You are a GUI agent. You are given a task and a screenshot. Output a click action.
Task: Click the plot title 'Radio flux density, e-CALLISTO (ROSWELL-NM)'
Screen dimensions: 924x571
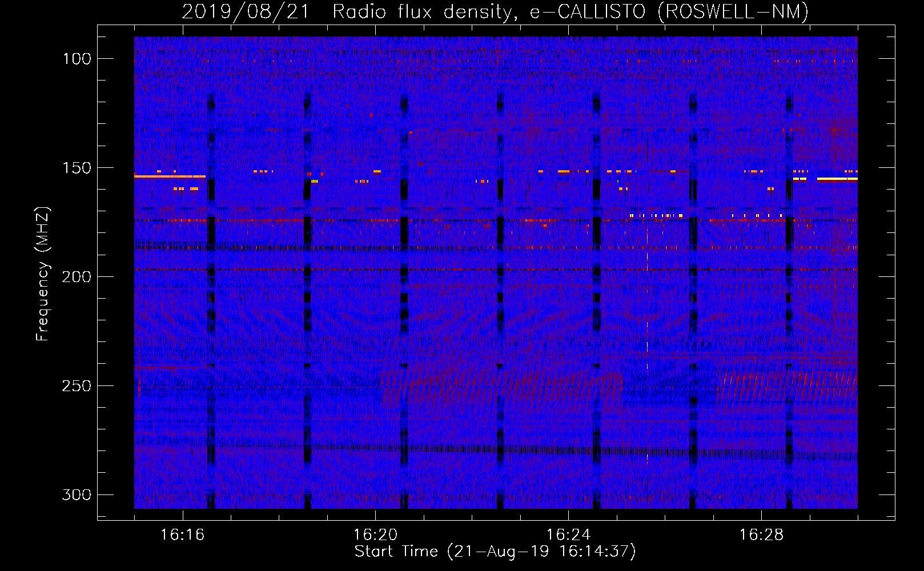571,12
